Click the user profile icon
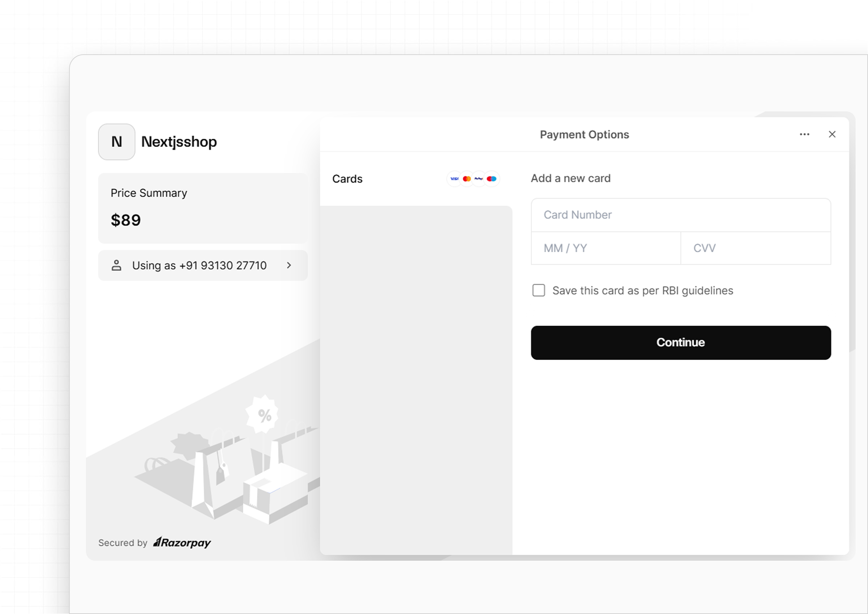 coord(116,265)
